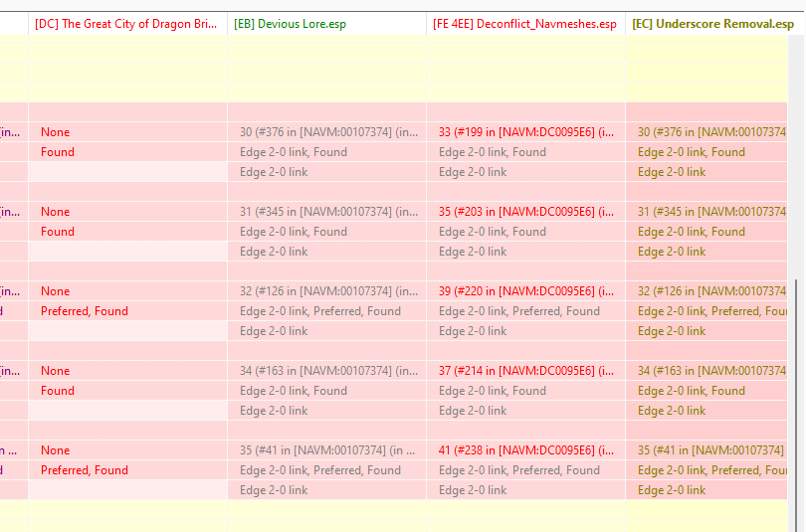This screenshot has height=532, width=806.
Task: Select cell '33 (#199 in [NAVM:DC0095E6]'
Action: tap(525, 132)
